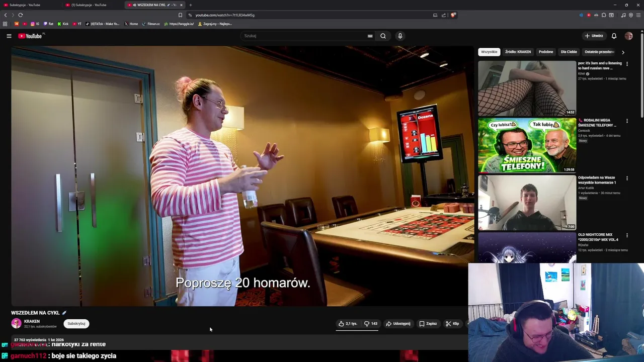
Task: Open the media control music-note icon
Action: [x=623, y=15]
